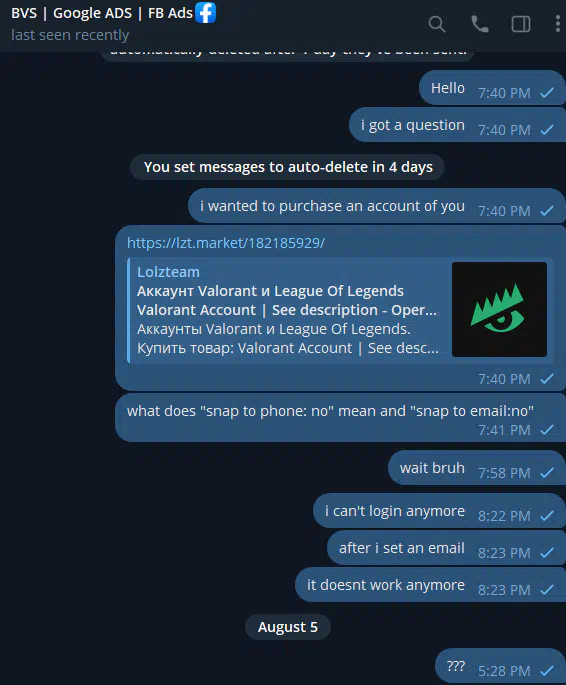Click the Valorant Account See description preview text
Screen dimensions: 566x685
click(x=286, y=310)
